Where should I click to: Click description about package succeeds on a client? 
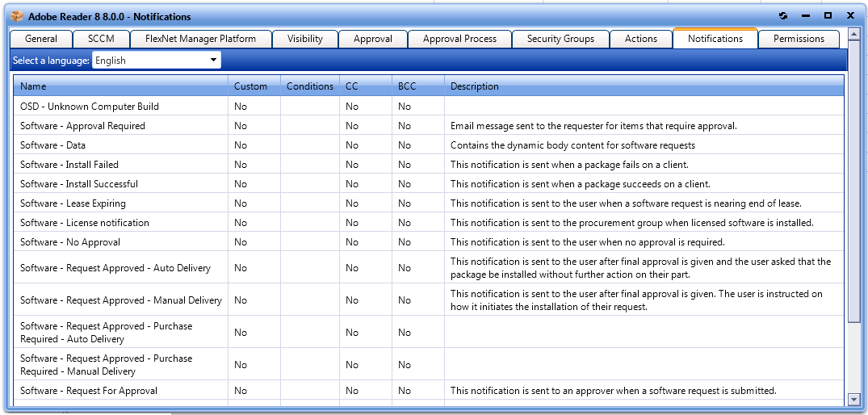coord(580,184)
